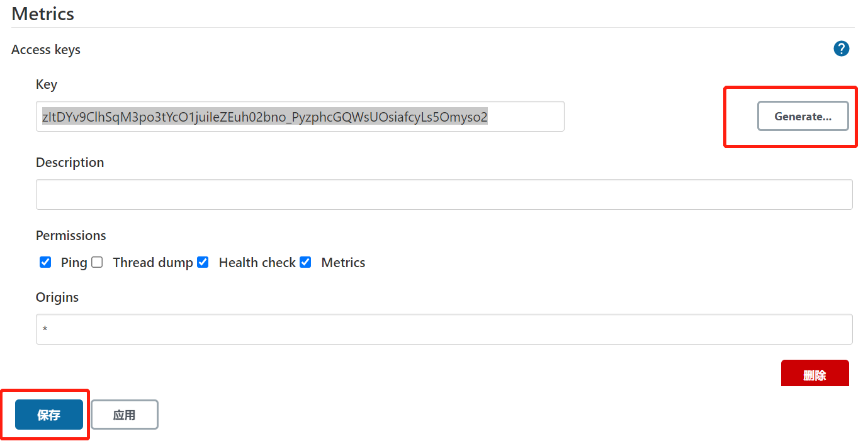Viewport: 868px width, 441px height.
Task: Click the Generate... key button
Action: pyautogui.click(x=803, y=116)
